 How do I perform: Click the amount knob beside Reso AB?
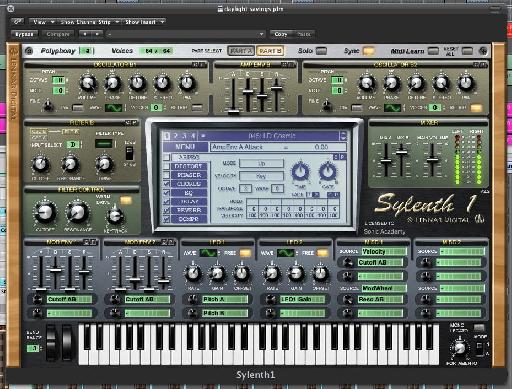[348, 299]
